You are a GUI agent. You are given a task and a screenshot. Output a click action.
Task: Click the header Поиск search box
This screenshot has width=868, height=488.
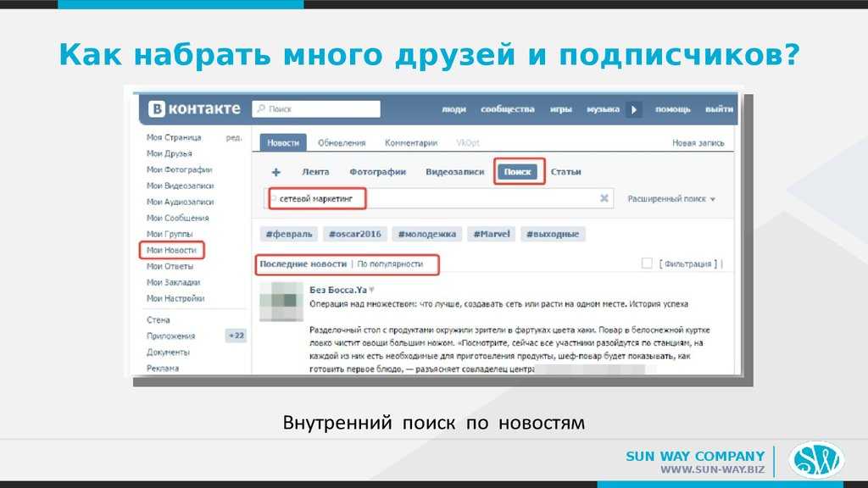tap(316, 109)
